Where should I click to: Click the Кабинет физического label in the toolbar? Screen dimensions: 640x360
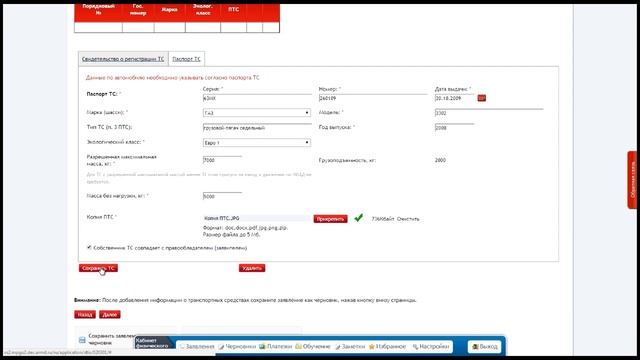(152, 343)
